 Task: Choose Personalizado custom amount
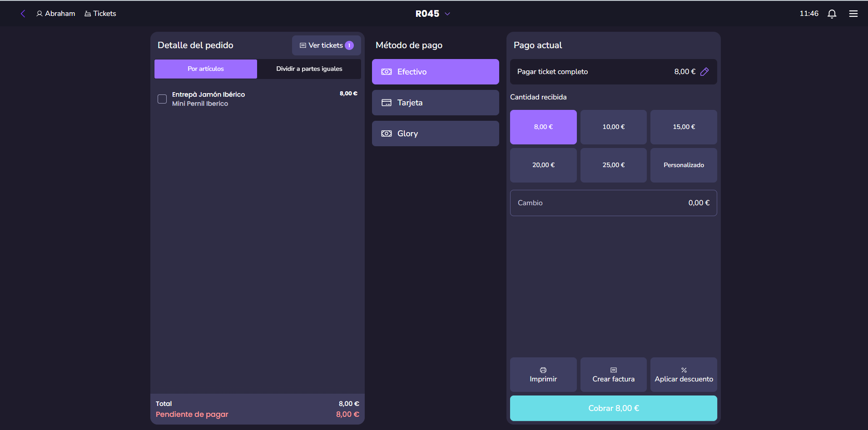(683, 165)
